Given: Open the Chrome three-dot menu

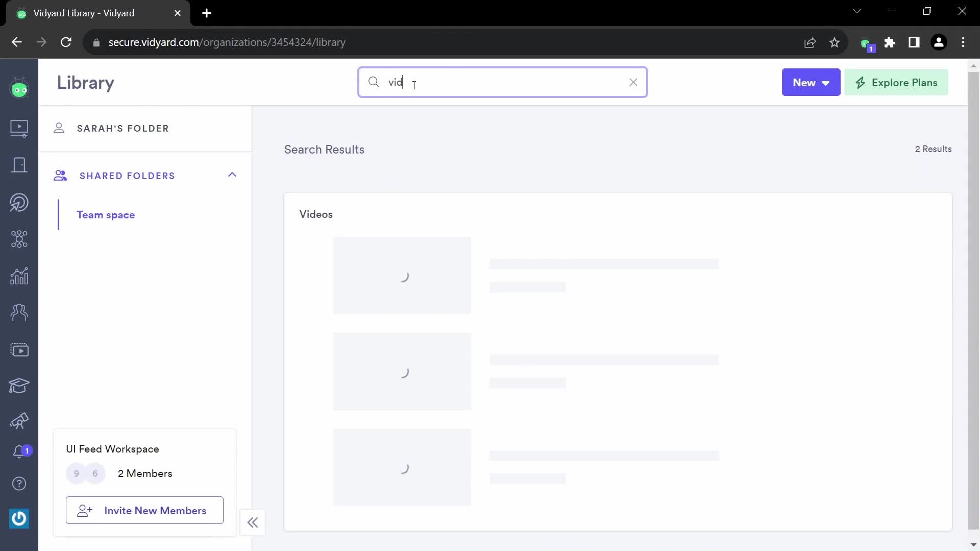Looking at the screenshot, I should [963, 42].
